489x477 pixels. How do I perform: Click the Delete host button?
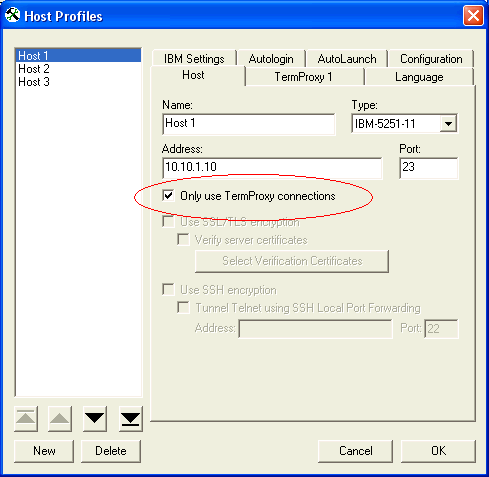tap(111, 451)
